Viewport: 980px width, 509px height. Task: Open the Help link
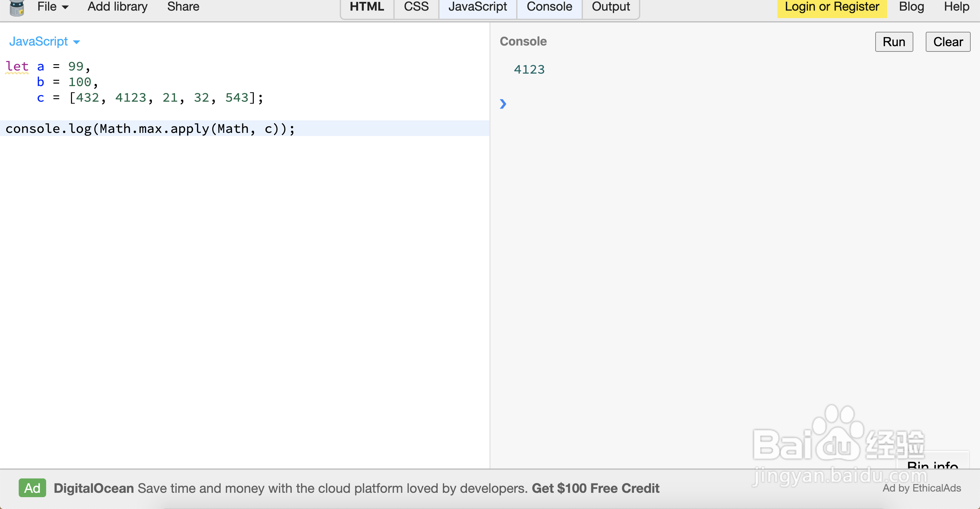tap(956, 7)
